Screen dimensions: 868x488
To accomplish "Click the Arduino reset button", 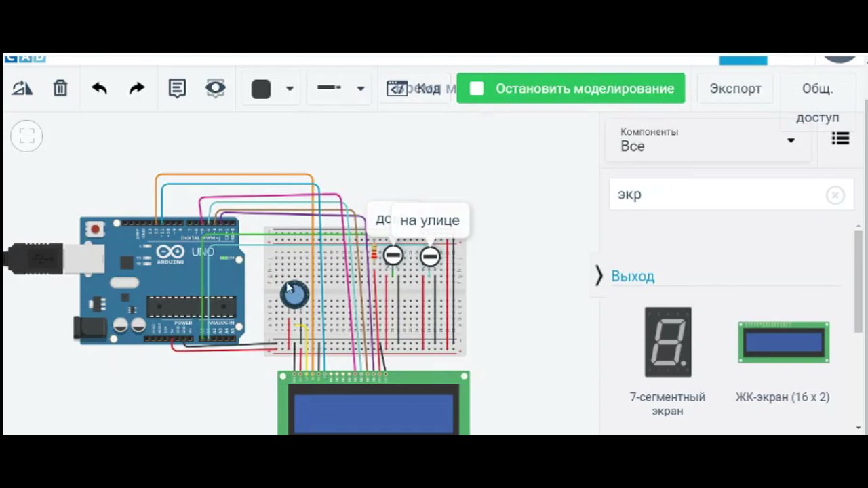I will 95,229.
